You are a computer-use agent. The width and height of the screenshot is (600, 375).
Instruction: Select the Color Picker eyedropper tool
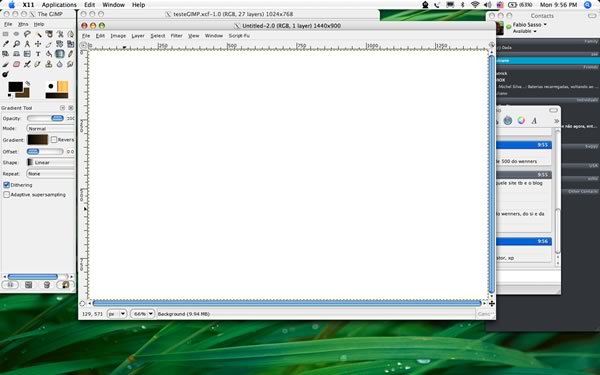[x=5, y=44]
